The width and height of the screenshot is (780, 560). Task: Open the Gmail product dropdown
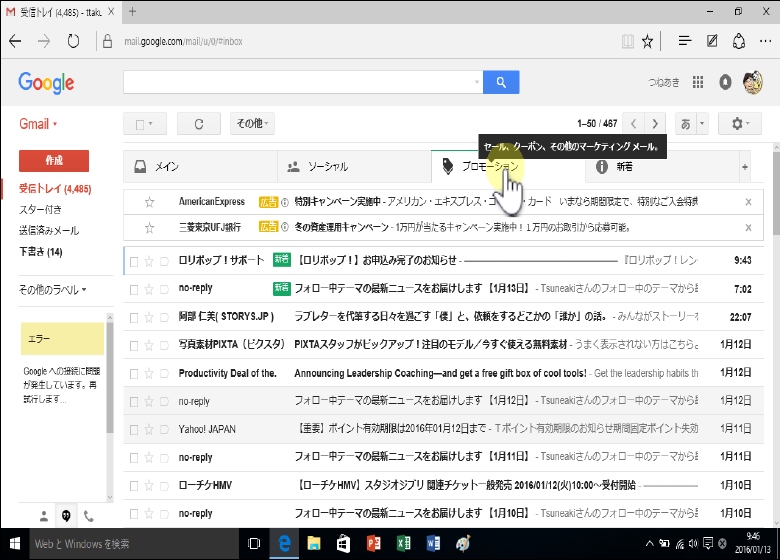38,124
